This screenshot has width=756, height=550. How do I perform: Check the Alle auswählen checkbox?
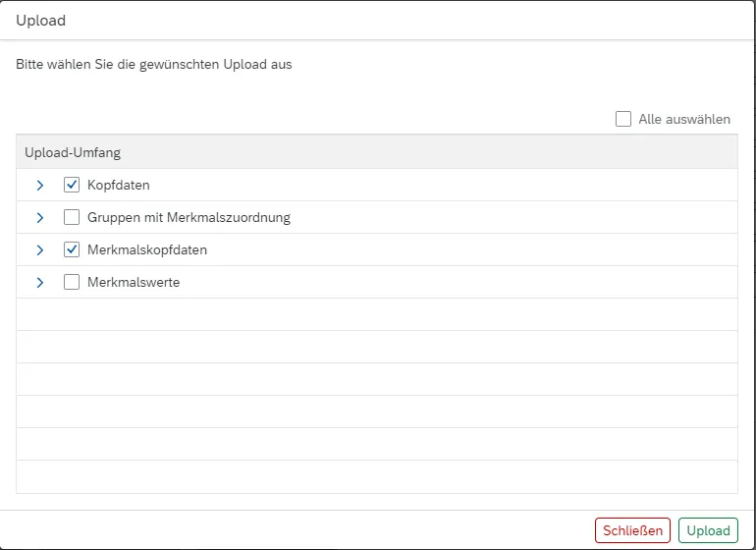(623, 119)
